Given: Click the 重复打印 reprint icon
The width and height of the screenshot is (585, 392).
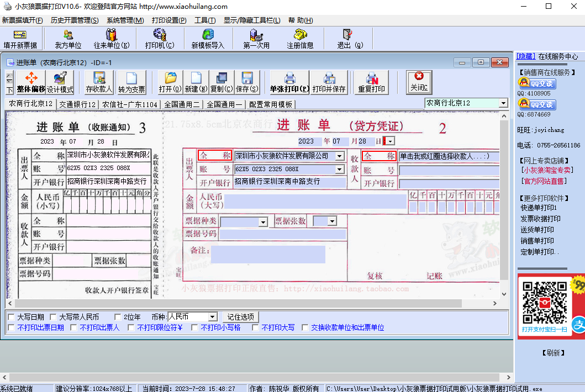Looking at the screenshot, I should pyautogui.click(x=371, y=82).
